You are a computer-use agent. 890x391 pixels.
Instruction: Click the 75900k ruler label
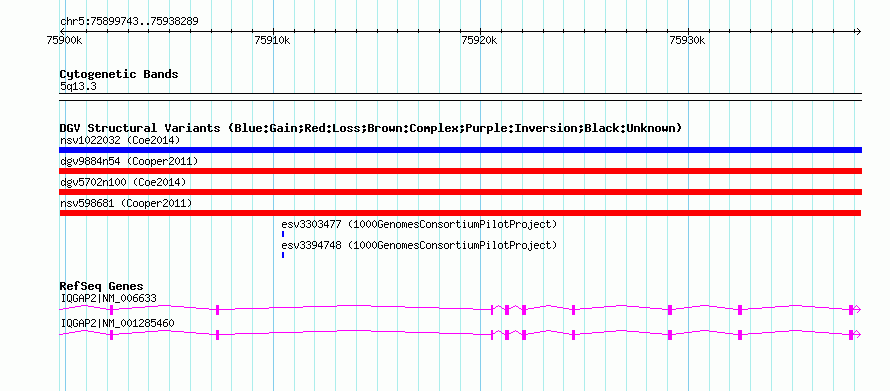click(66, 40)
